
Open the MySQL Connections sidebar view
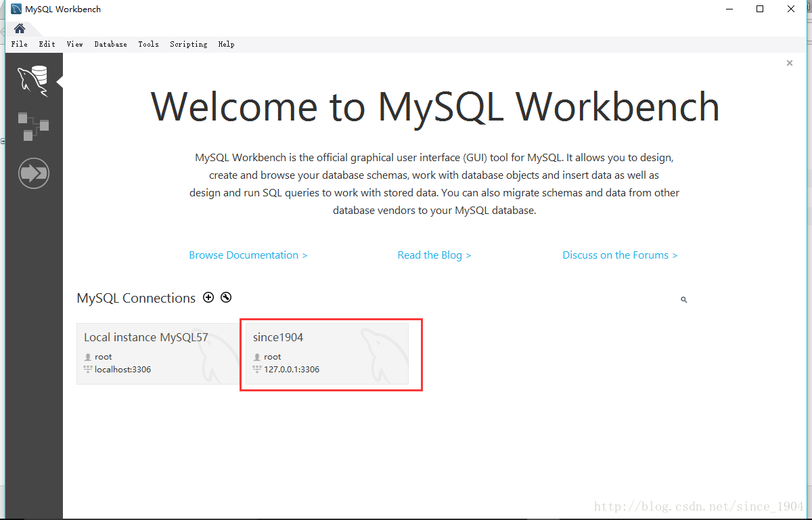[33, 81]
